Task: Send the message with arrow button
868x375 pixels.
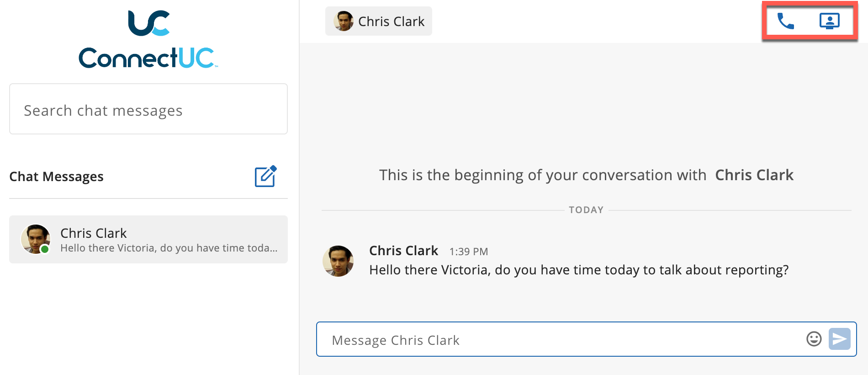Action: [840, 339]
